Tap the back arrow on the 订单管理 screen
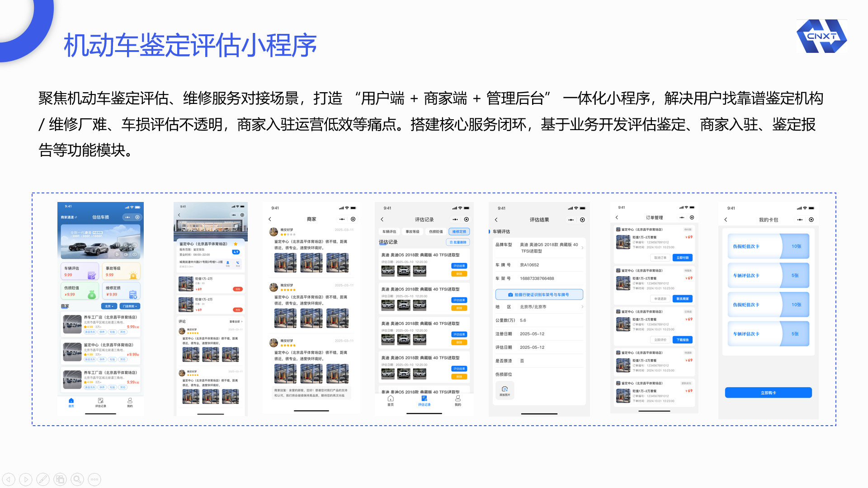 point(617,217)
